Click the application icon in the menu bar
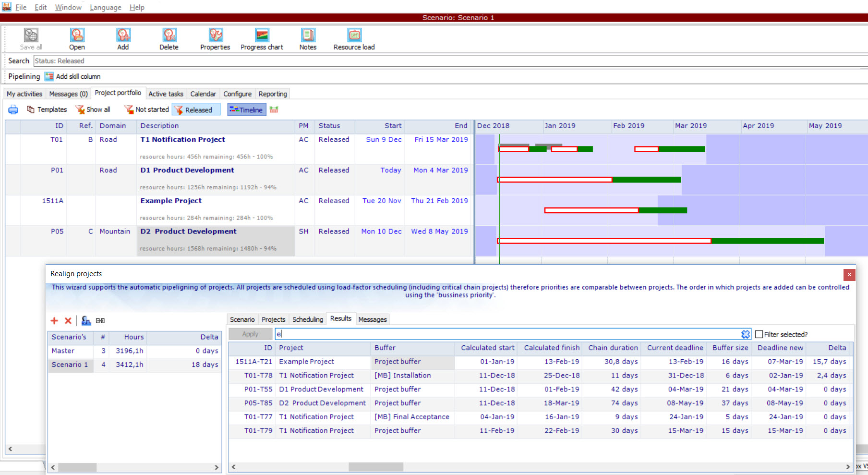 pyautogui.click(x=7, y=7)
